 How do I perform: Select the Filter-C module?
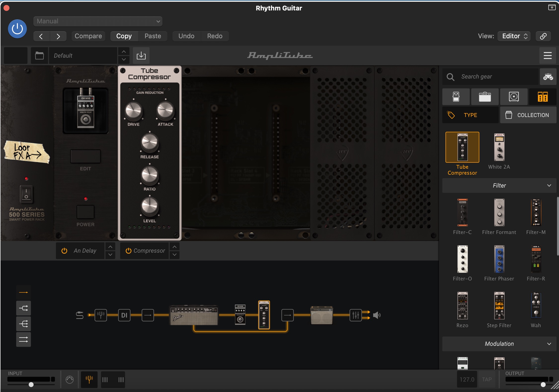462,212
